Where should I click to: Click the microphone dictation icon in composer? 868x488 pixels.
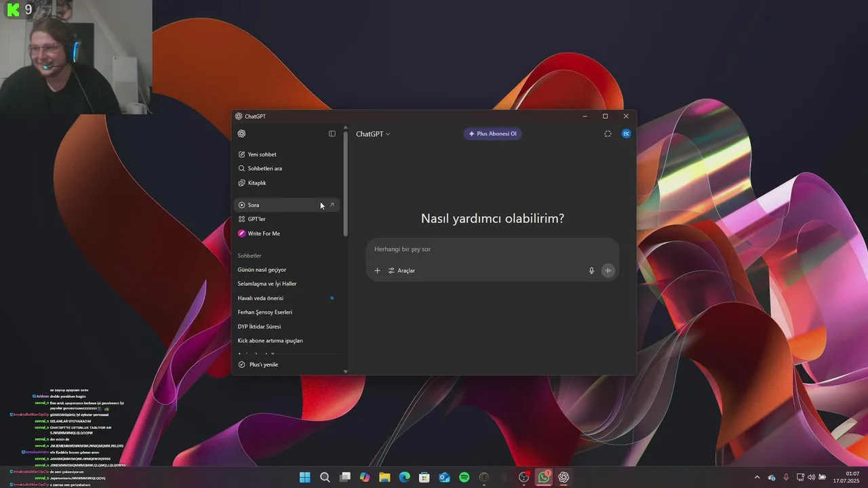click(x=591, y=270)
